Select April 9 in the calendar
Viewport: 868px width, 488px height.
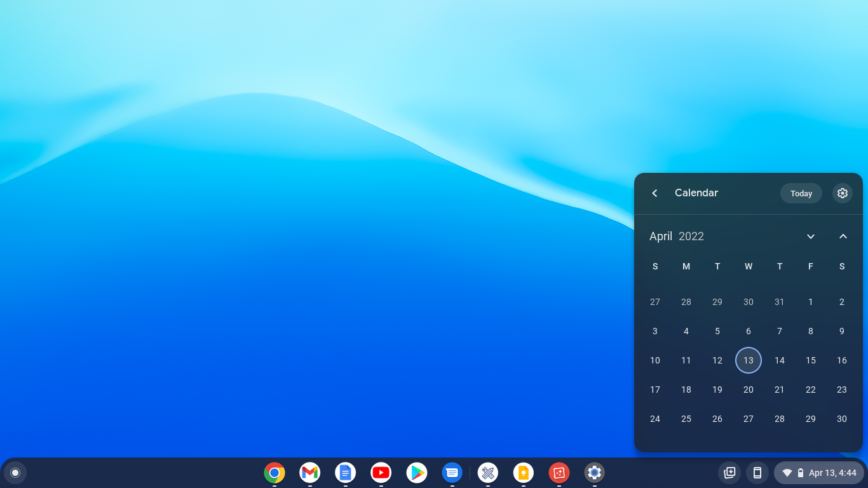pyautogui.click(x=842, y=331)
